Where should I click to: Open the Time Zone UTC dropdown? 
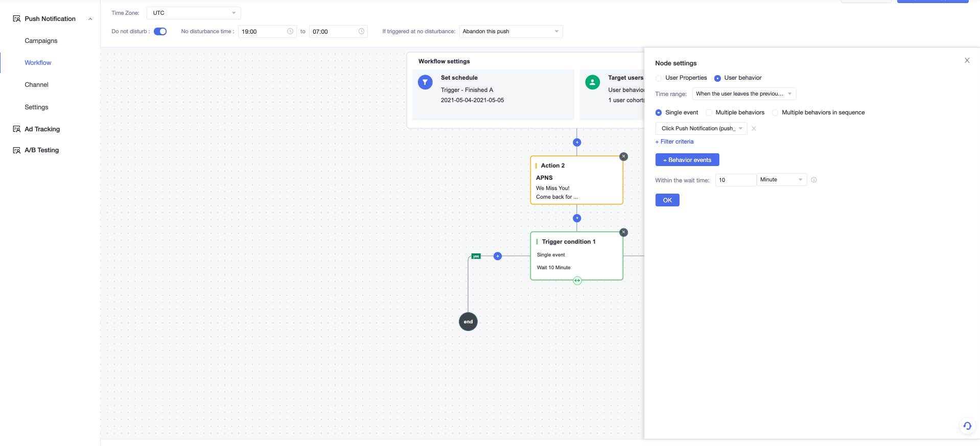194,13
